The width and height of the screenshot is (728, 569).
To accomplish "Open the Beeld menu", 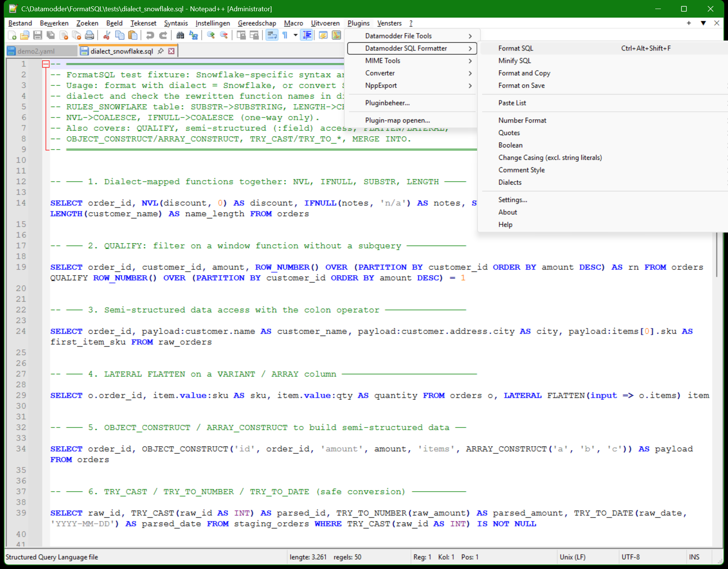I will (x=114, y=23).
